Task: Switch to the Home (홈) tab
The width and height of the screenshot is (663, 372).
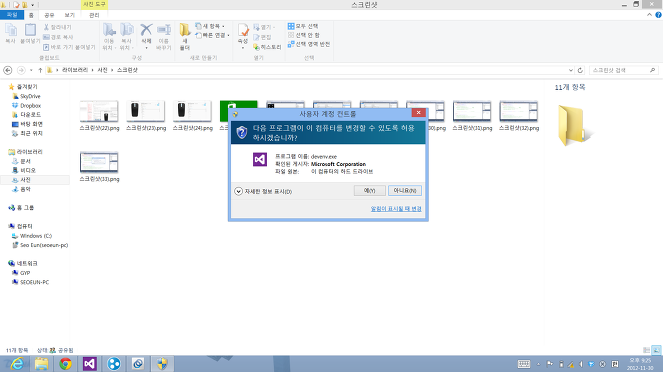Action: (x=31, y=15)
